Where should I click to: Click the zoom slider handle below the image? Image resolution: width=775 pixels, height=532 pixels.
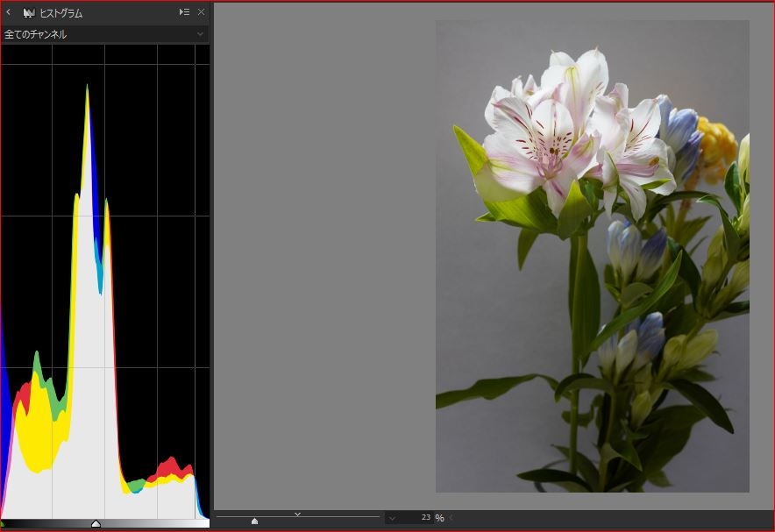[254, 521]
